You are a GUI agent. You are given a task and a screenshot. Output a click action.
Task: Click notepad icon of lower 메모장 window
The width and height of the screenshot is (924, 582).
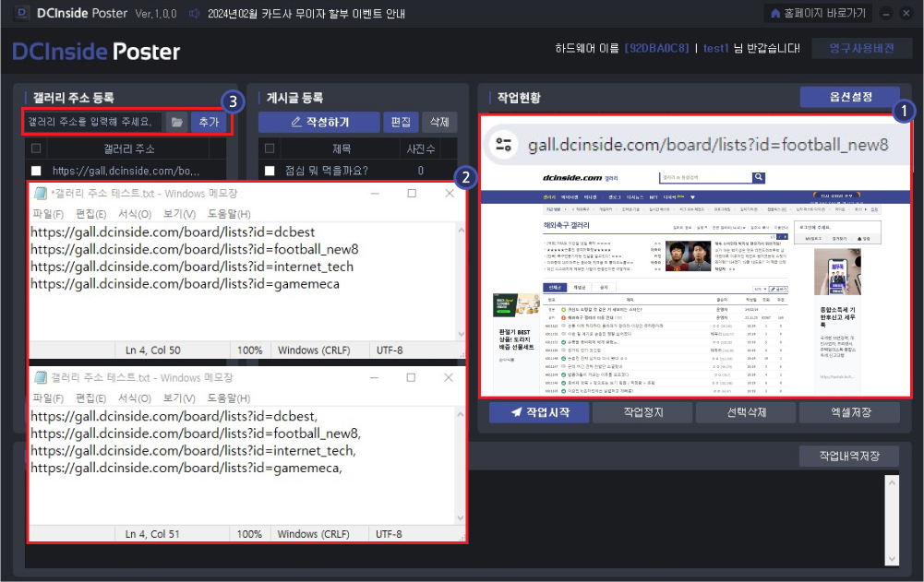(x=40, y=377)
